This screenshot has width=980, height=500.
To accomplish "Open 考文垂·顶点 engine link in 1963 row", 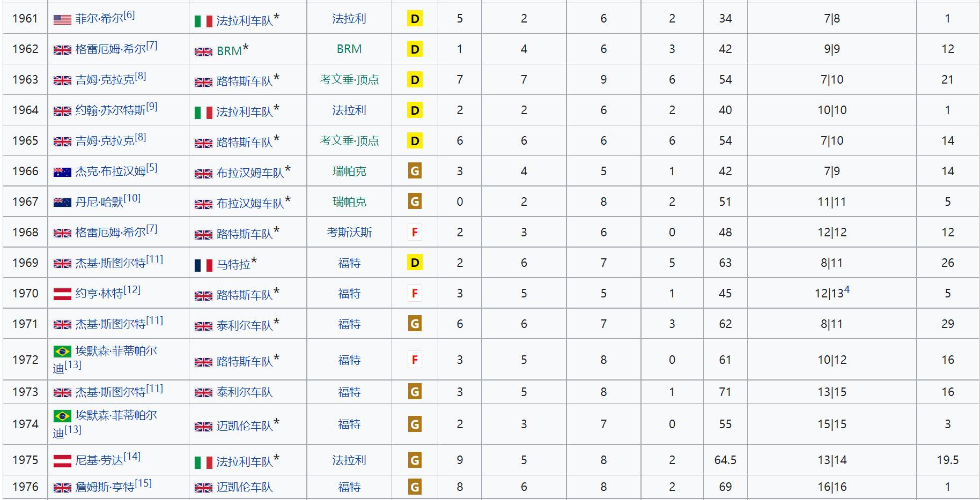I will [349, 80].
